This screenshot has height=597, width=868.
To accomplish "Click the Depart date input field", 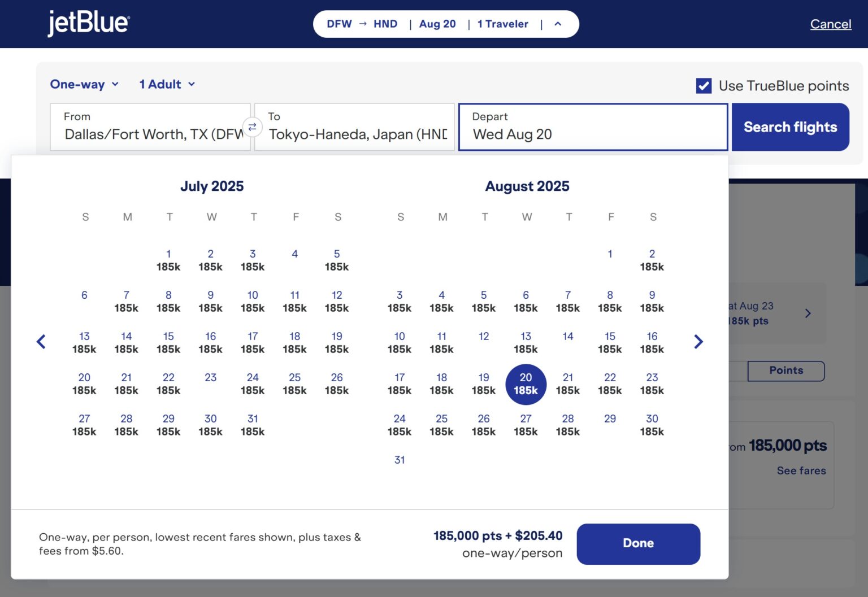I will click(x=592, y=127).
